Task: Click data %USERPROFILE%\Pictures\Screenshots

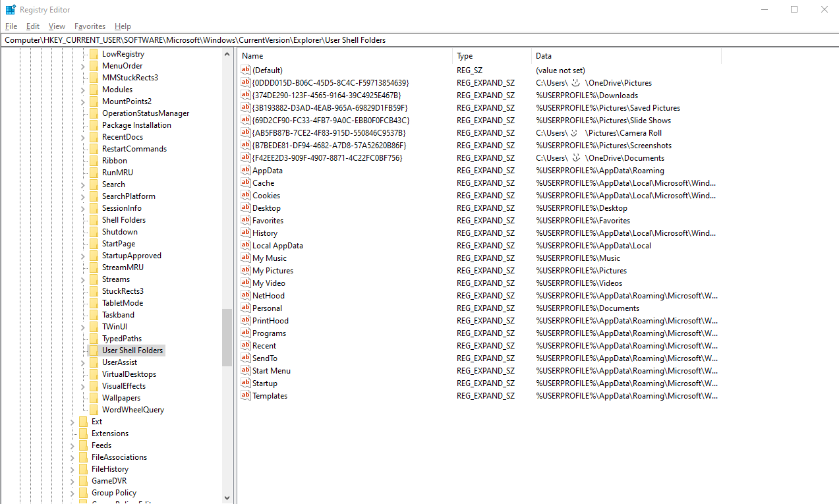Action: [604, 145]
